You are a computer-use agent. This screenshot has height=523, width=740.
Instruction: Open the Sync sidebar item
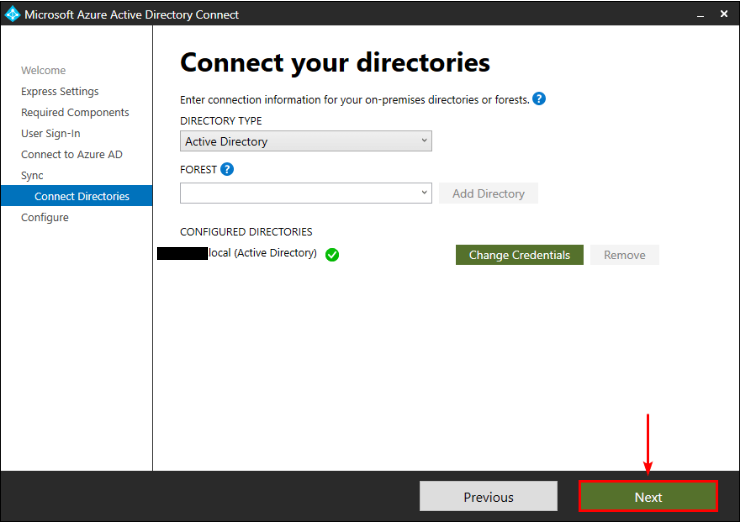(32, 176)
